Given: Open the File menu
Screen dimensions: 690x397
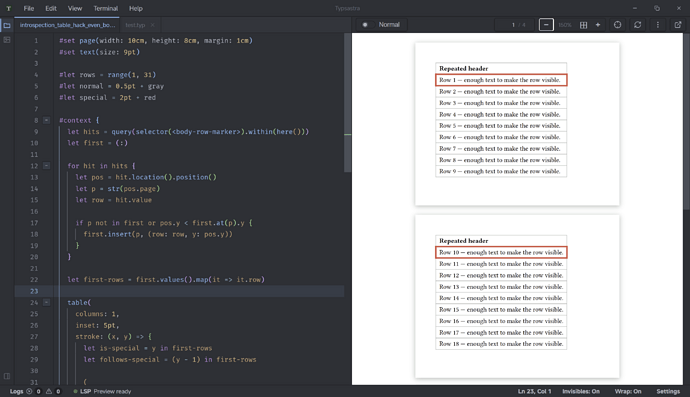Looking at the screenshot, I should [x=29, y=8].
